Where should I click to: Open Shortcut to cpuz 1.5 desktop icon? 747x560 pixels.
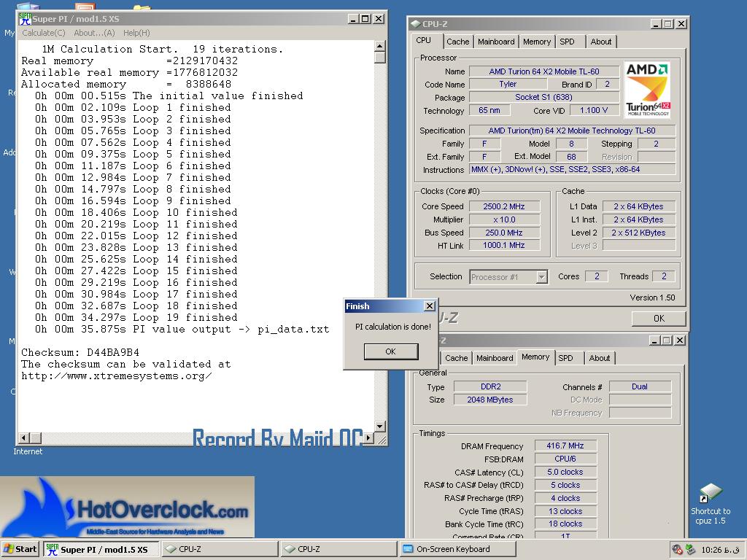click(710, 504)
